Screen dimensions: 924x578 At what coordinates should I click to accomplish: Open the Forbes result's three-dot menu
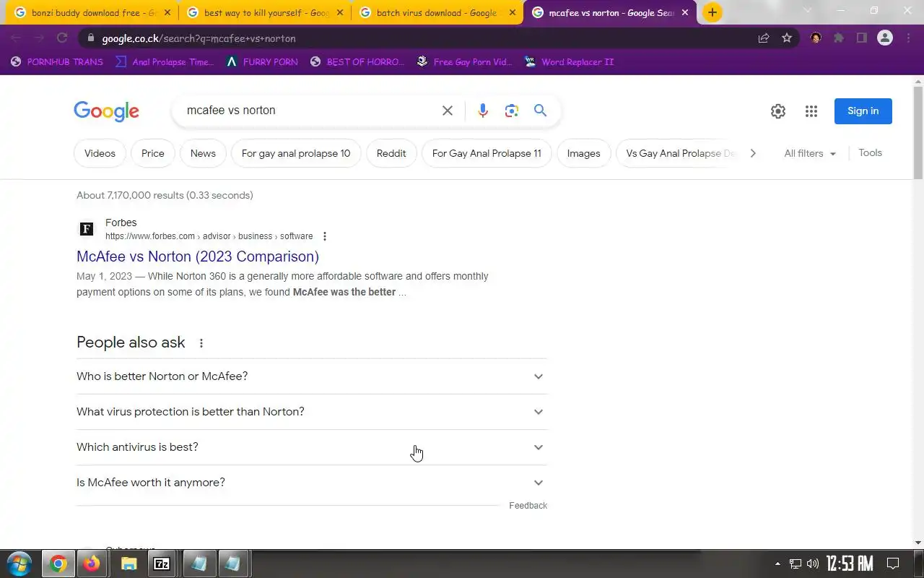[x=325, y=236]
